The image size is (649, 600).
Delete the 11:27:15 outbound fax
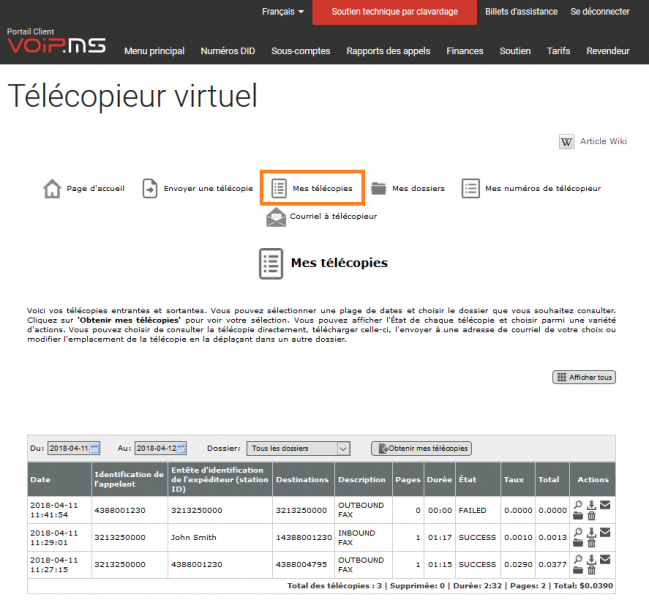[591, 570]
